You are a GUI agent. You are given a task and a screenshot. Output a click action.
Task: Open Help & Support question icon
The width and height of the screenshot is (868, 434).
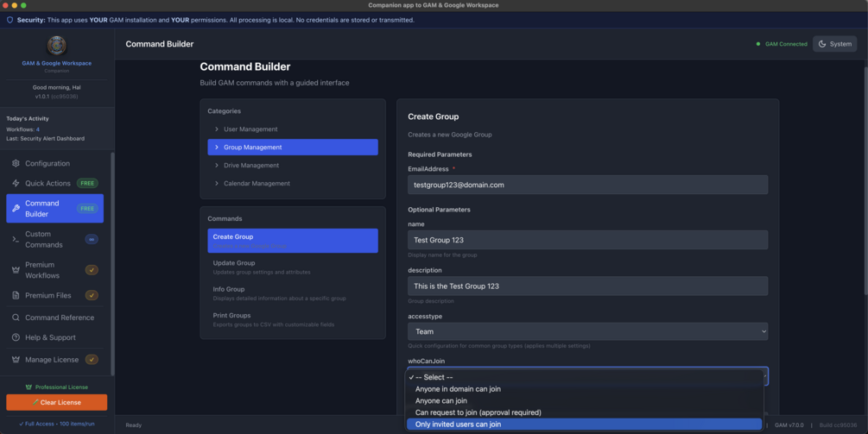click(x=16, y=337)
